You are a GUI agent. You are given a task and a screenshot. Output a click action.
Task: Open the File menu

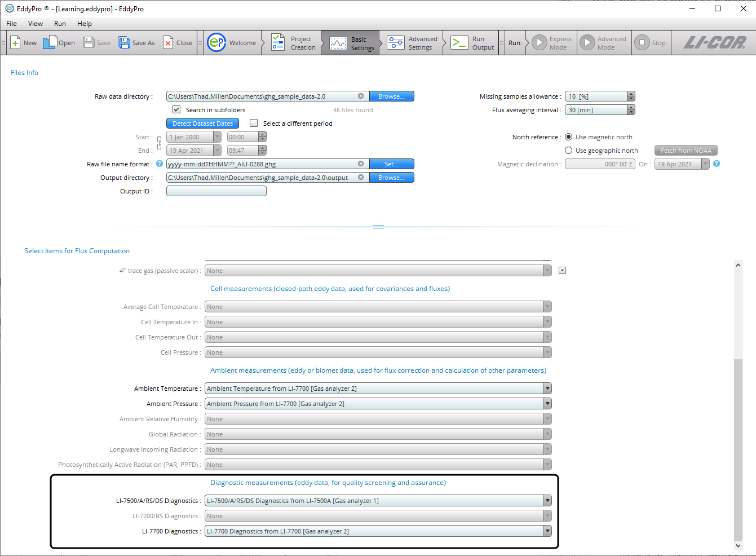[12, 24]
